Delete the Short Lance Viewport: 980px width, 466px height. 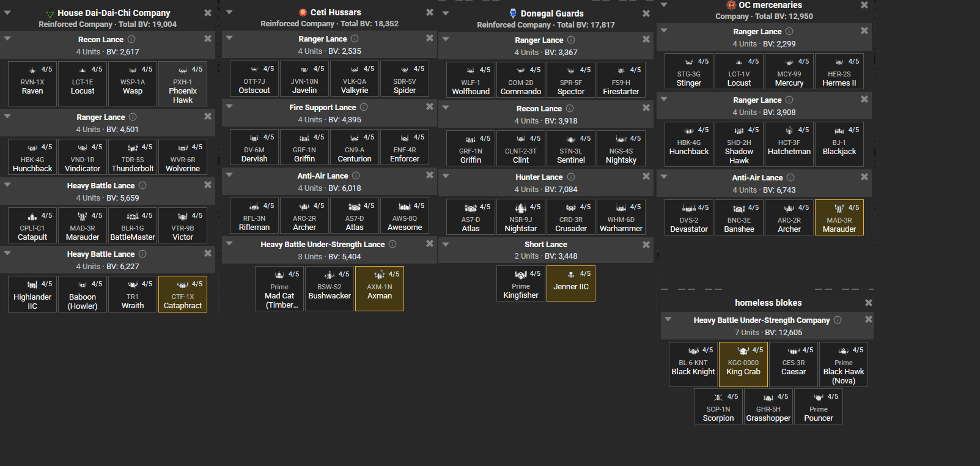(x=646, y=245)
